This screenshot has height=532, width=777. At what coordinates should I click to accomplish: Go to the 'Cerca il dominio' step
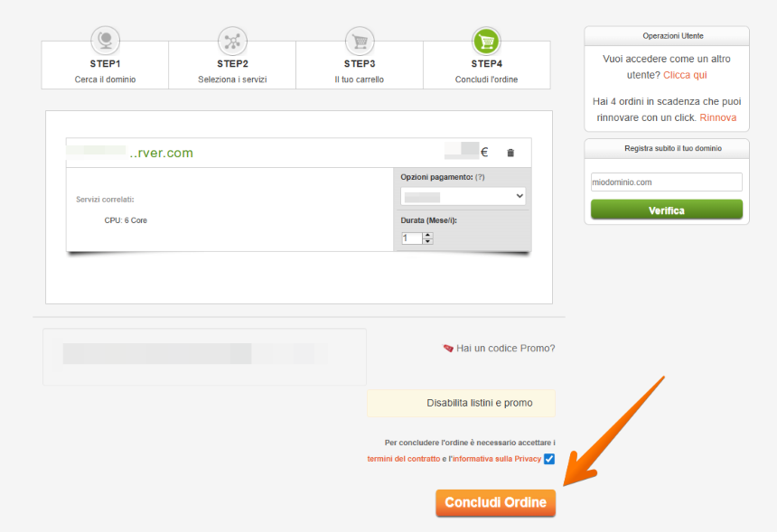tap(105, 79)
